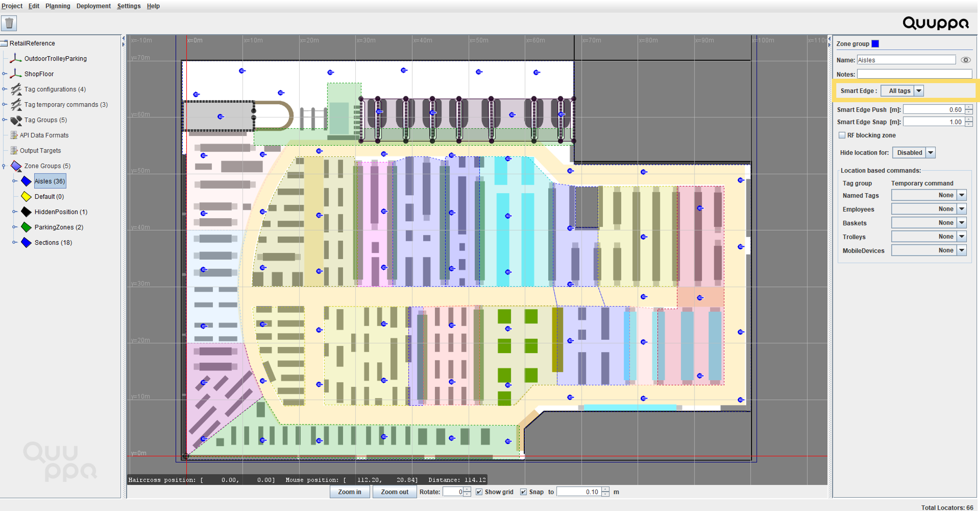Click the Tag temporary commands icon
This screenshot has width=980, height=511.
click(16, 105)
